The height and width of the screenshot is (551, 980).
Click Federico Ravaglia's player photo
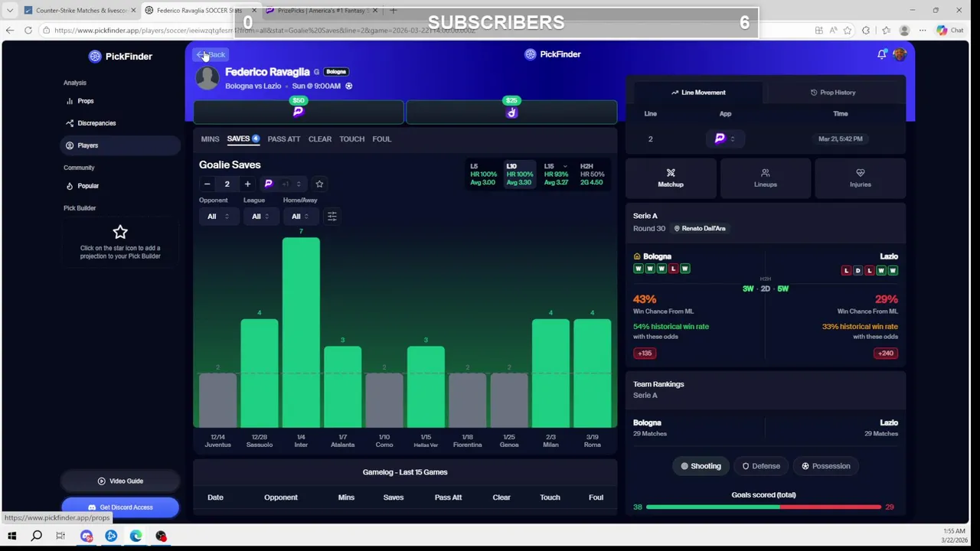[x=207, y=78]
